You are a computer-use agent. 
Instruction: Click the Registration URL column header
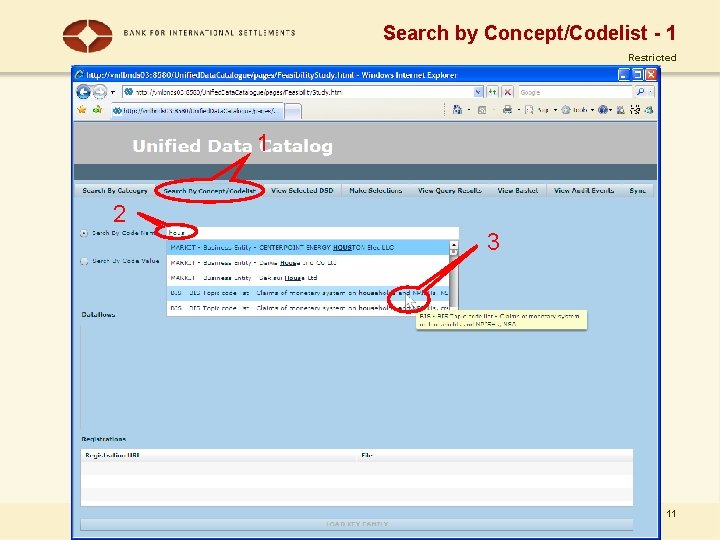coord(219,455)
